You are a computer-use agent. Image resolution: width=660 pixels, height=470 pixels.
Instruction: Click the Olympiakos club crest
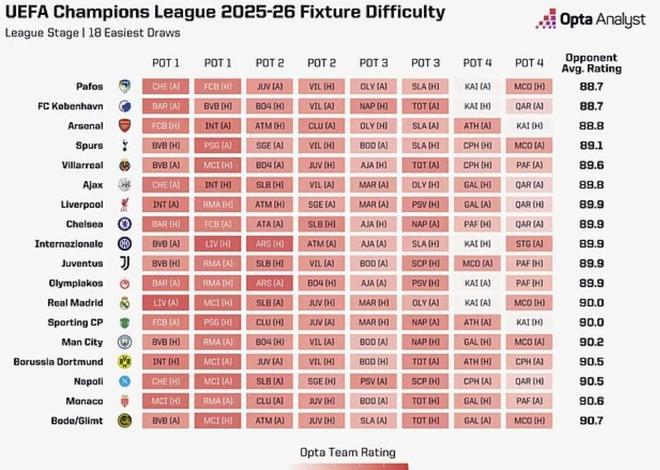point(125,283)
